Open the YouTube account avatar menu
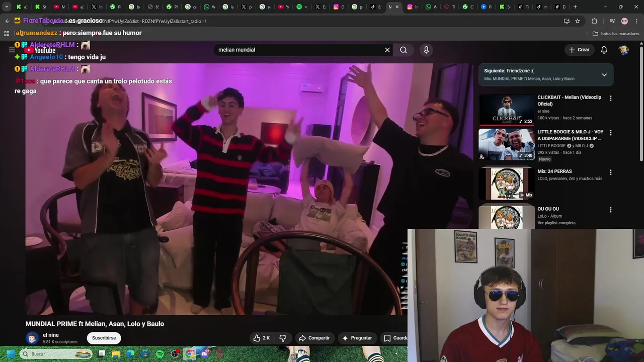 pos(624,50)
